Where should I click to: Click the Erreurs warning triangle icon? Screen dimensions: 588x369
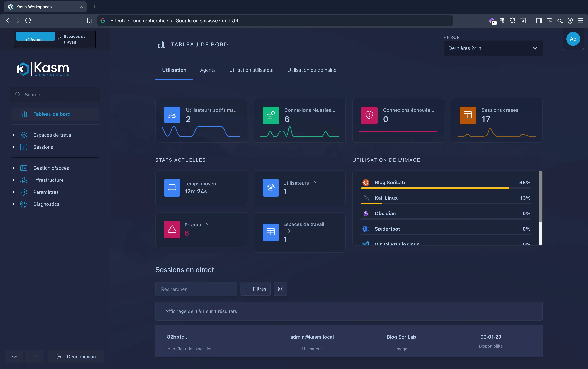click(172, 229)
